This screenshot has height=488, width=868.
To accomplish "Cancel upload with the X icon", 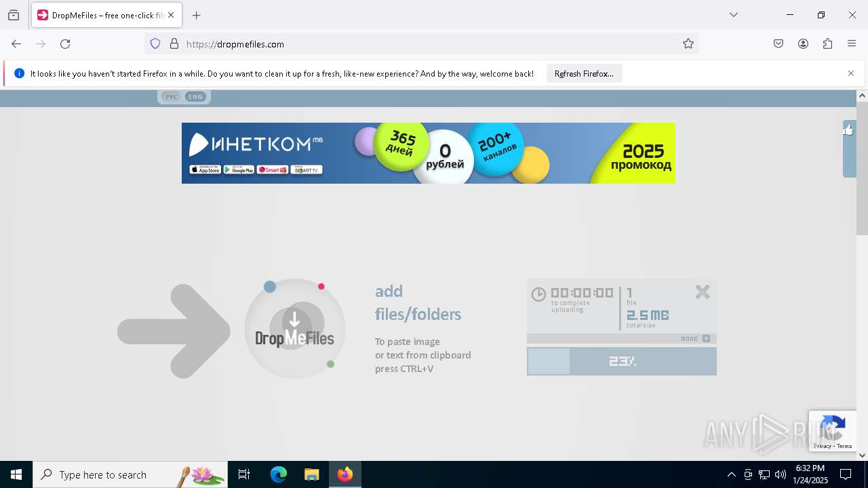I will [x=703, y=292].
